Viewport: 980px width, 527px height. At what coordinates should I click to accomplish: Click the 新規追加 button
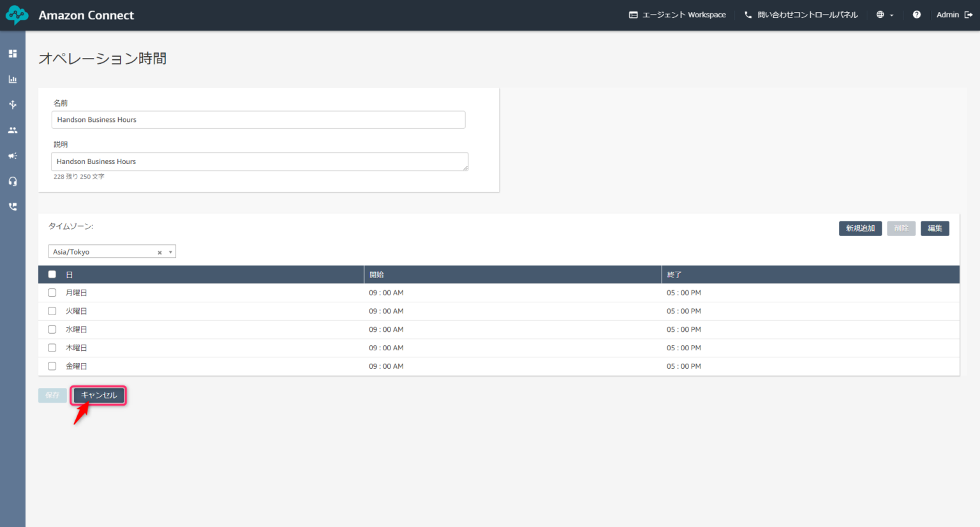860,228
